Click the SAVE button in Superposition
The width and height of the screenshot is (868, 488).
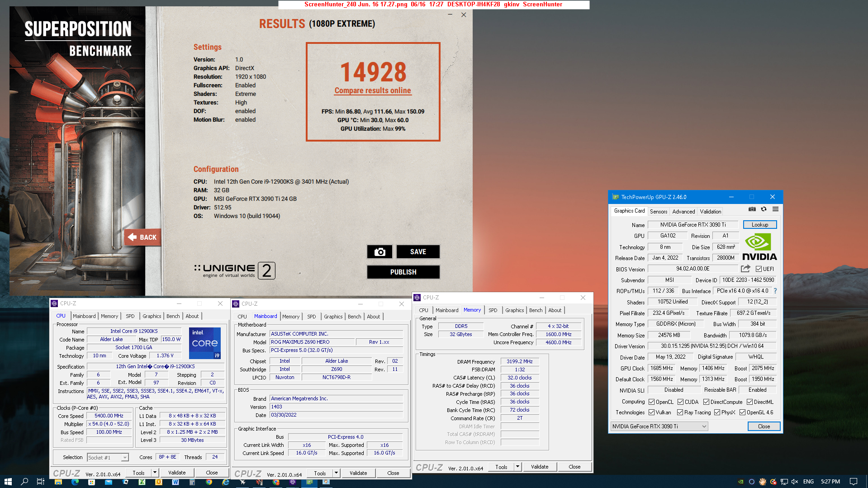(418, 252)
